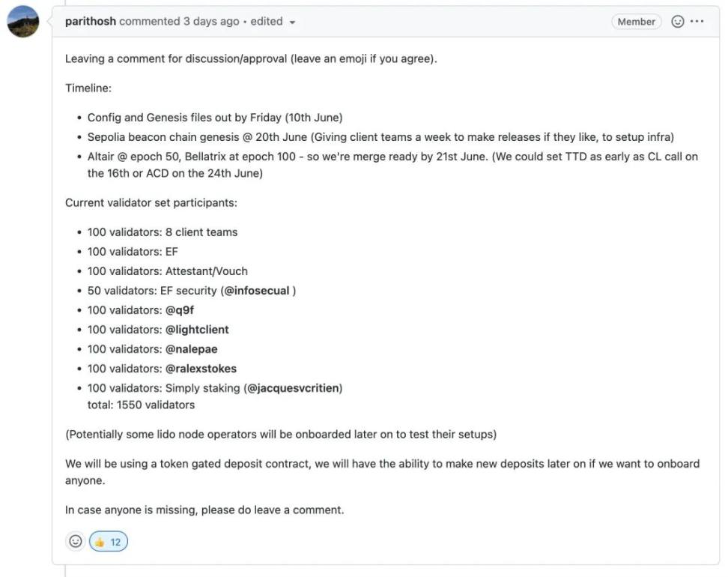Open @jacquesvcritien mention link
The image size is (728, 577).
294,388
